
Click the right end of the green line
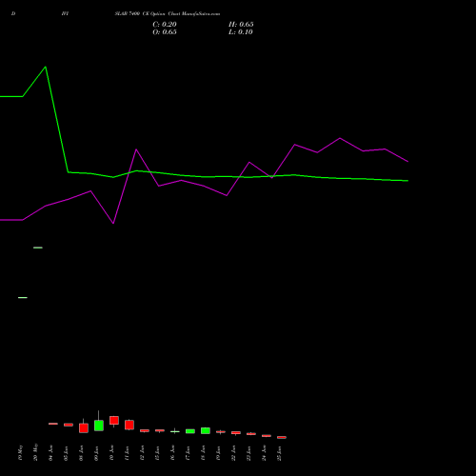click(x=407, y=181)
